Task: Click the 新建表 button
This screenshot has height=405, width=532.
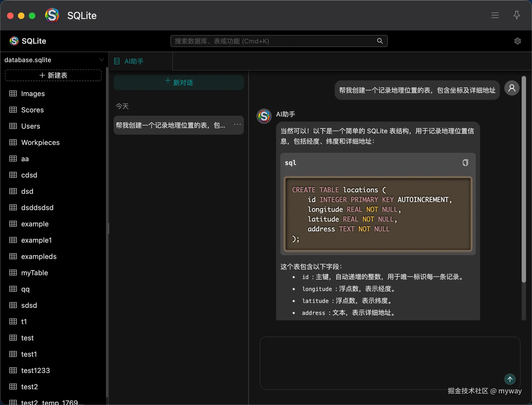Action: coord(53,75)
